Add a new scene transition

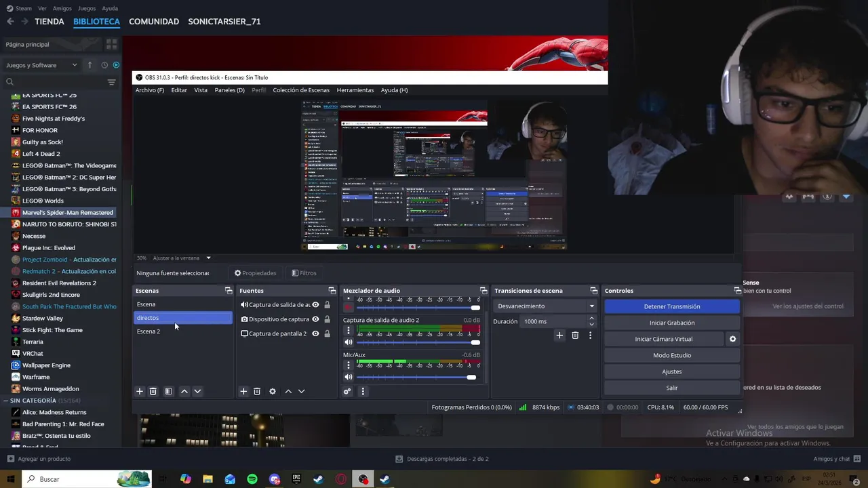(x=559, y=335)
